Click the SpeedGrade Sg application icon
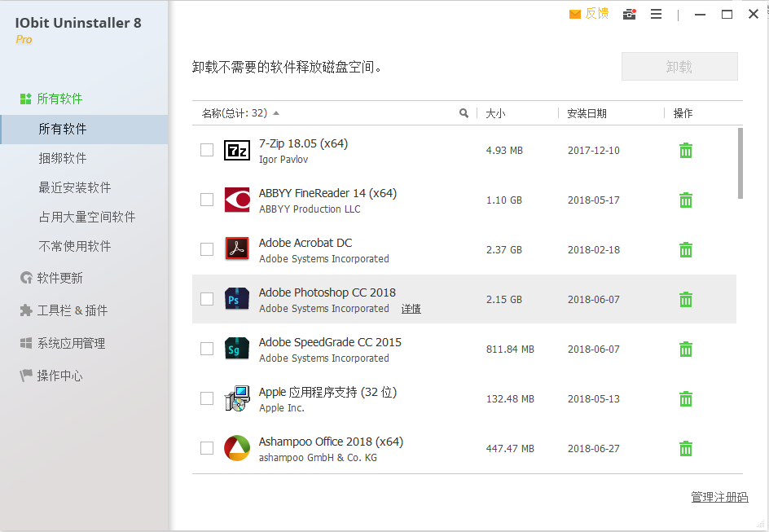The width and height of the screenshot is (769, 532). [237, 350]
